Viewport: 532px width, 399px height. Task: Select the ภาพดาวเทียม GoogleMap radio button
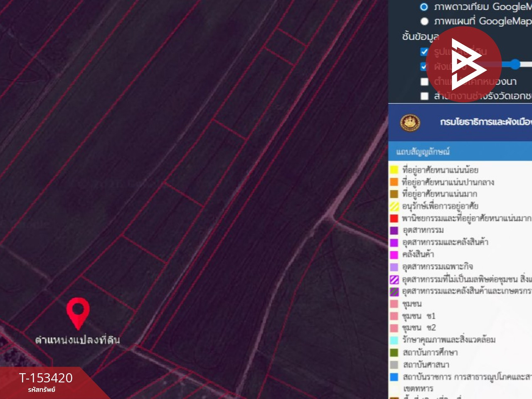(424, 7)
